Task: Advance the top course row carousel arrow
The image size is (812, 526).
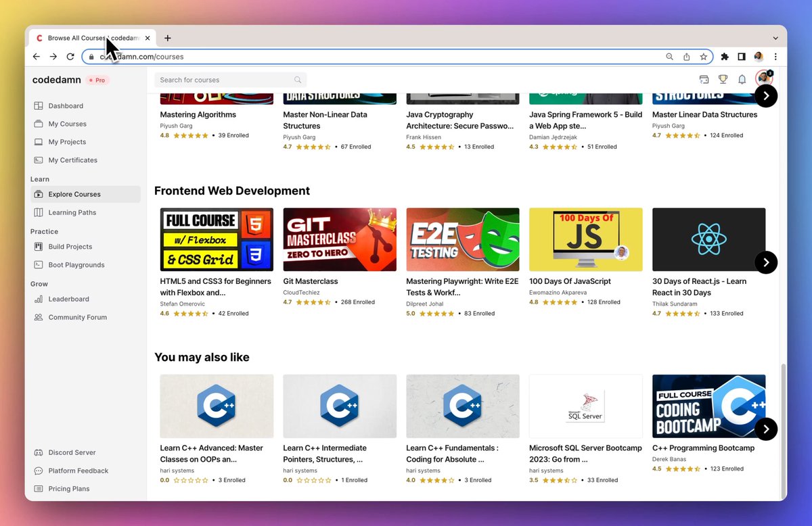Action: click(766, 96)
